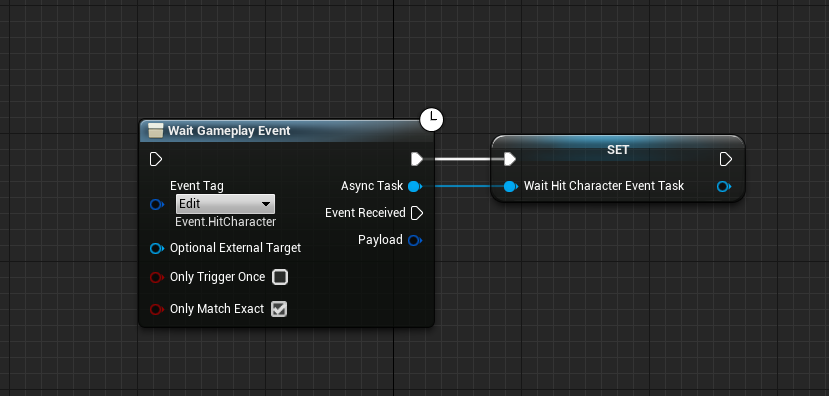This screenshot has height=396, width=829.
Task: Click the Event Tag label
Action: click(197, 186)
